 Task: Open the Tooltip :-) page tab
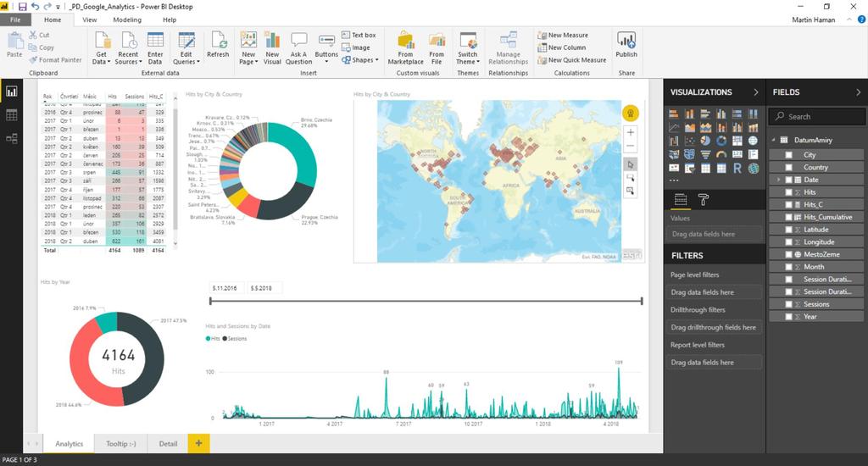(x=120, y=444)
